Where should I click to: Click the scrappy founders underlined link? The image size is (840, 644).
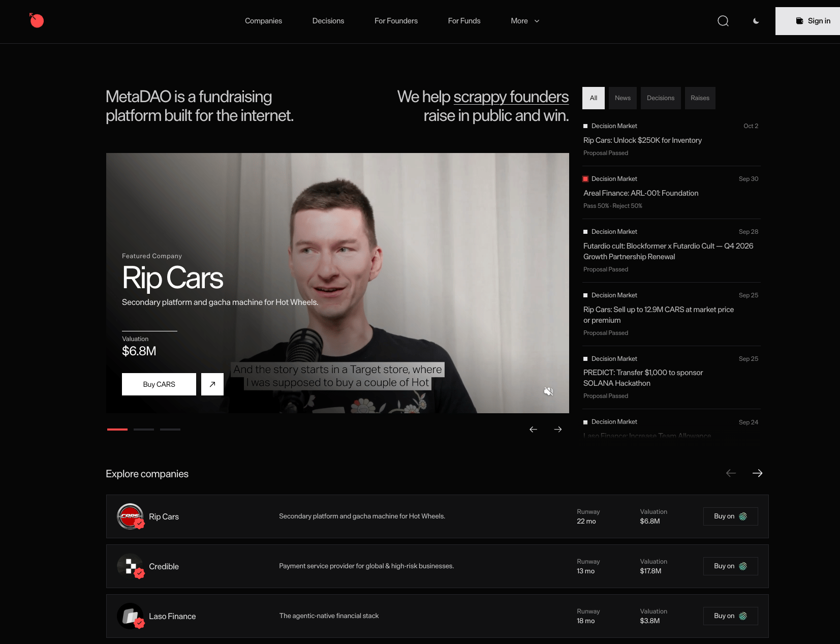coord(511,97)
